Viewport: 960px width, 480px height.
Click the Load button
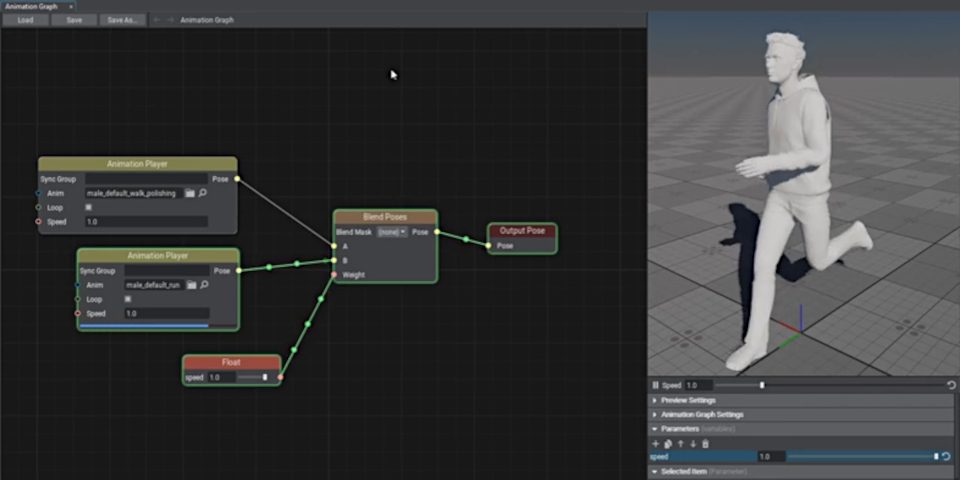pyautogui.click(x=25, y=19)
